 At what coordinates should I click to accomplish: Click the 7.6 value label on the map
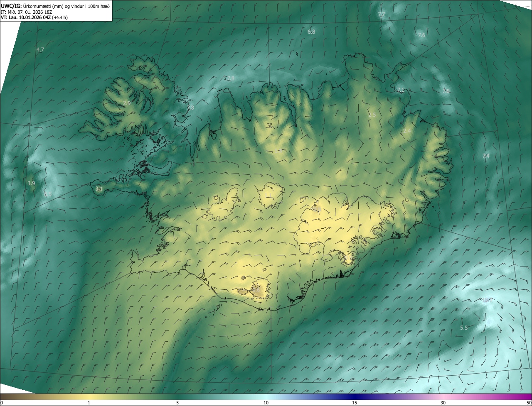(421, 35)
